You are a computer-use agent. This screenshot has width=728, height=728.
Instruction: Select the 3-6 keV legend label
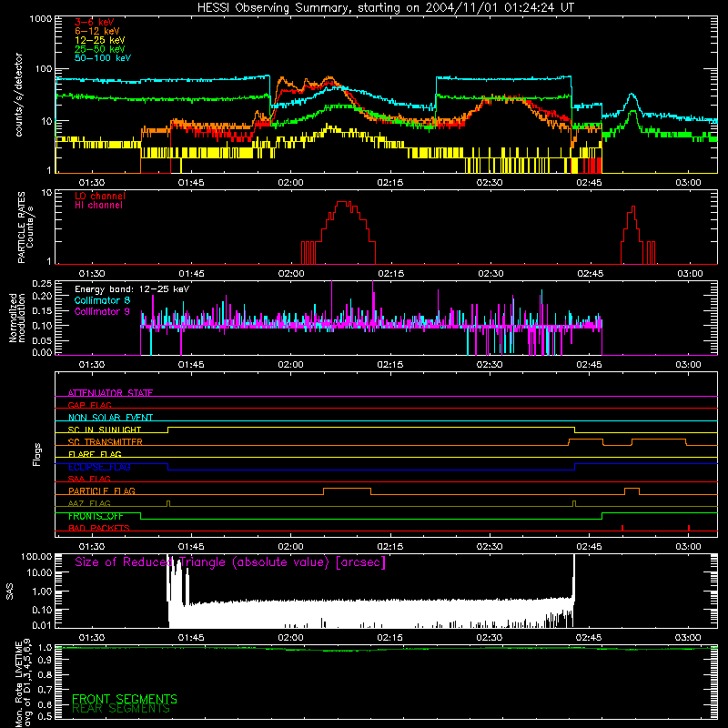[x=94, y=22]
